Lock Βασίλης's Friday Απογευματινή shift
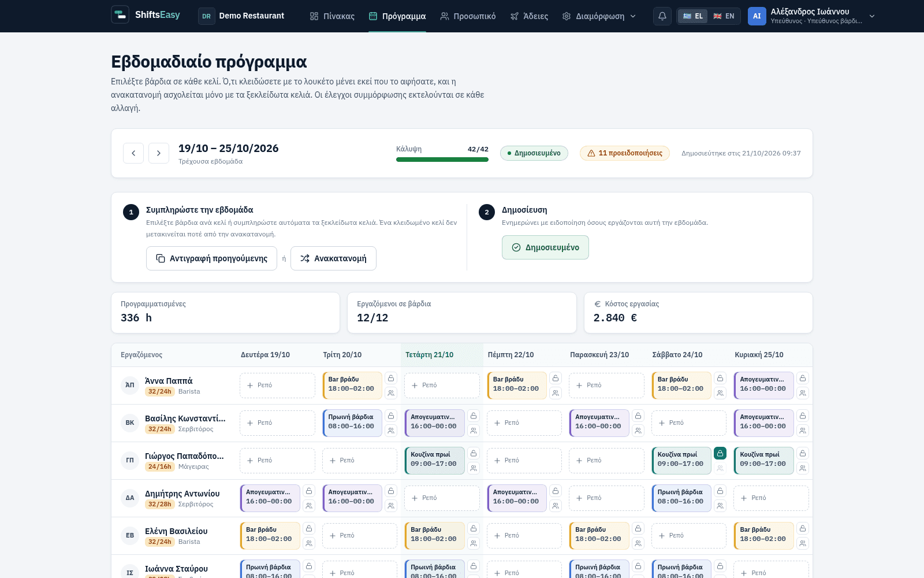 coord(638,416)
